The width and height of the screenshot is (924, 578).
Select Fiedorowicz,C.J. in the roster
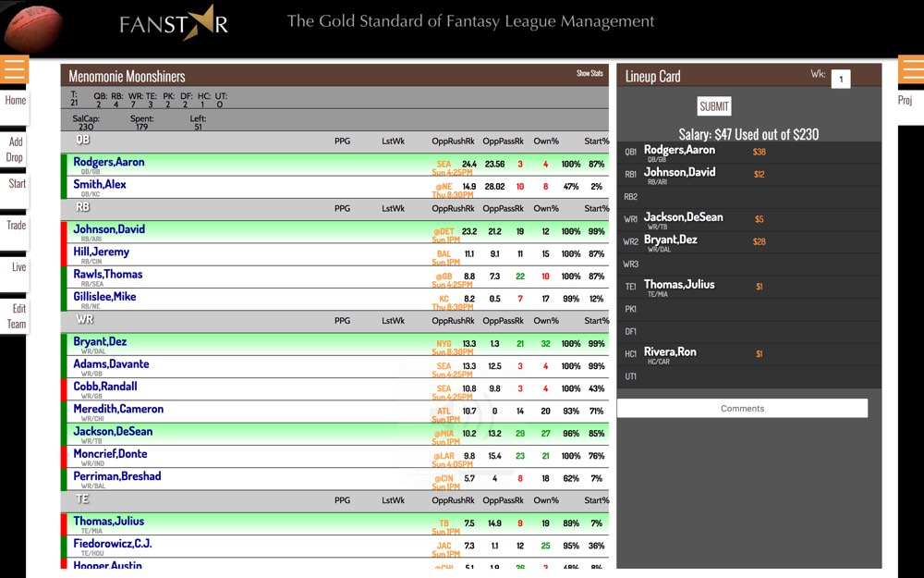tap(113, 543)
